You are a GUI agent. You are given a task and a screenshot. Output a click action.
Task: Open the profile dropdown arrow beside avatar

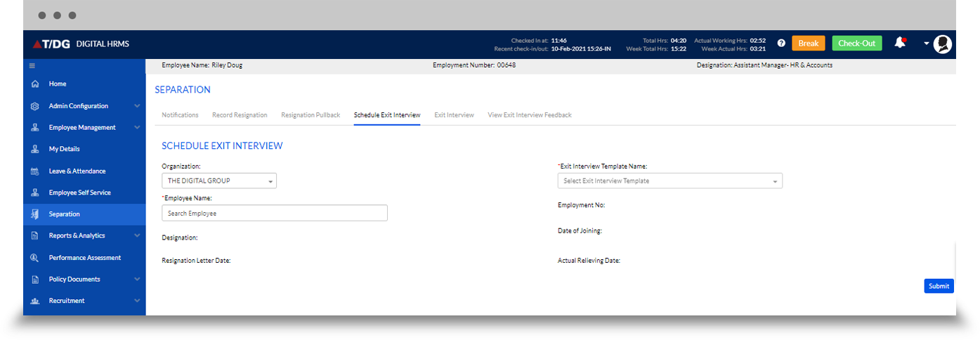point(927,44)
